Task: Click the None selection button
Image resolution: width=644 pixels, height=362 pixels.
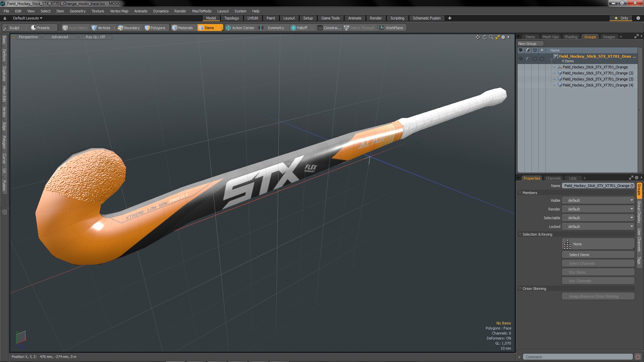Action: 598,244
